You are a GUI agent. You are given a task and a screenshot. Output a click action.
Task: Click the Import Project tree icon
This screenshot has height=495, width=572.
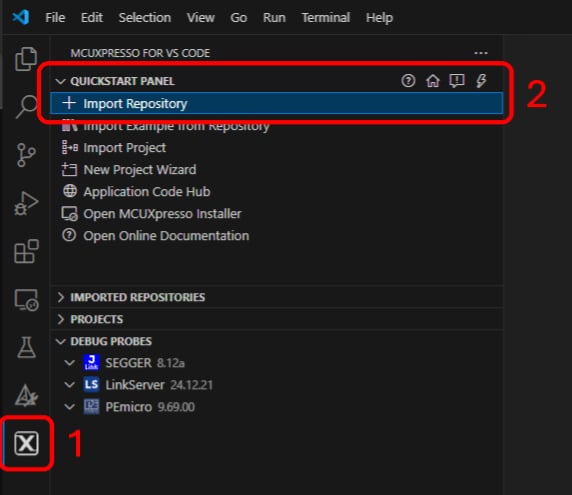tap(70, 147)
